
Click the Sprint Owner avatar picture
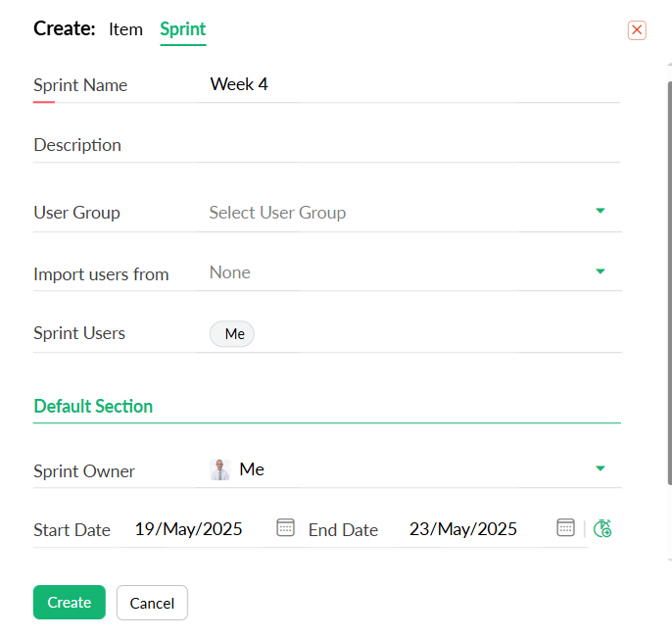tap(220, 469)
